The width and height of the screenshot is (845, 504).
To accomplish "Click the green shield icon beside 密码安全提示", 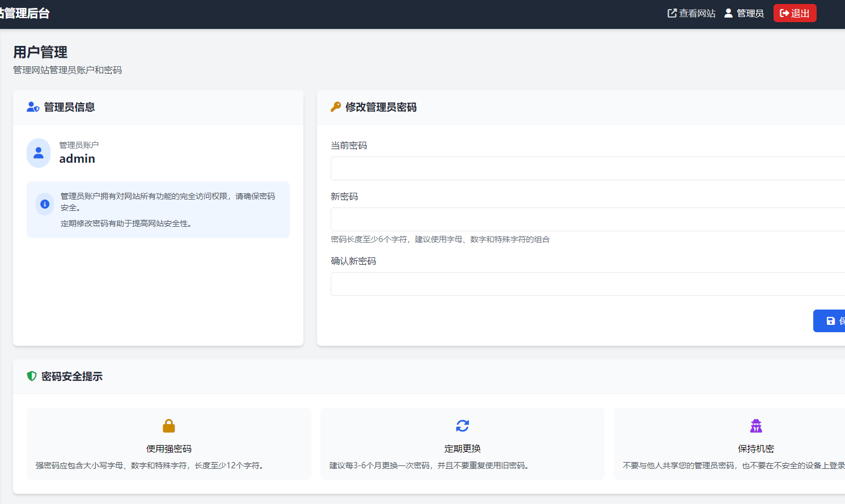I will pos(32,376).
